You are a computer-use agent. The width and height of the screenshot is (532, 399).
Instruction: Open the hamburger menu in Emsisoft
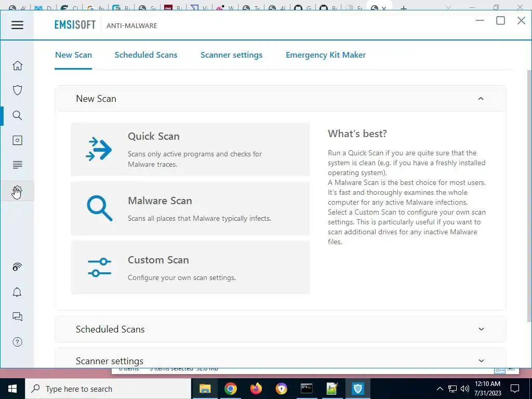pos(17,25)
